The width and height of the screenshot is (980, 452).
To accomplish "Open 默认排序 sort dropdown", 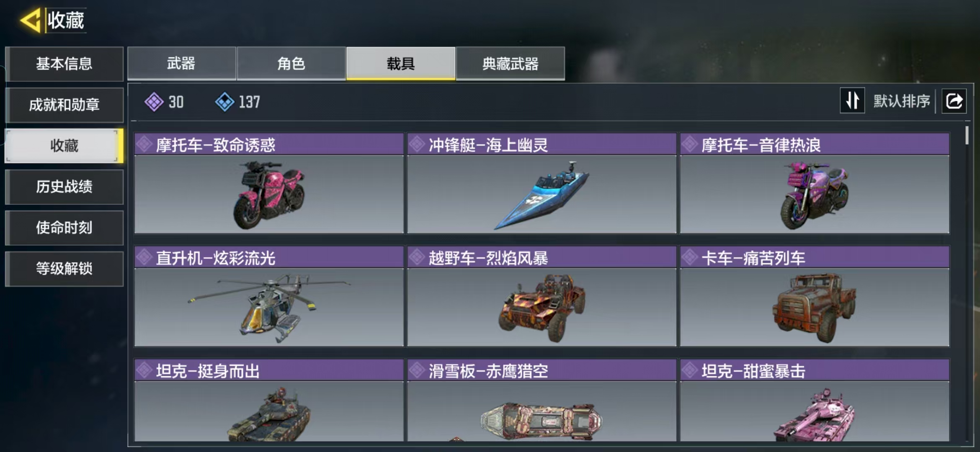I will pos(902,101).
